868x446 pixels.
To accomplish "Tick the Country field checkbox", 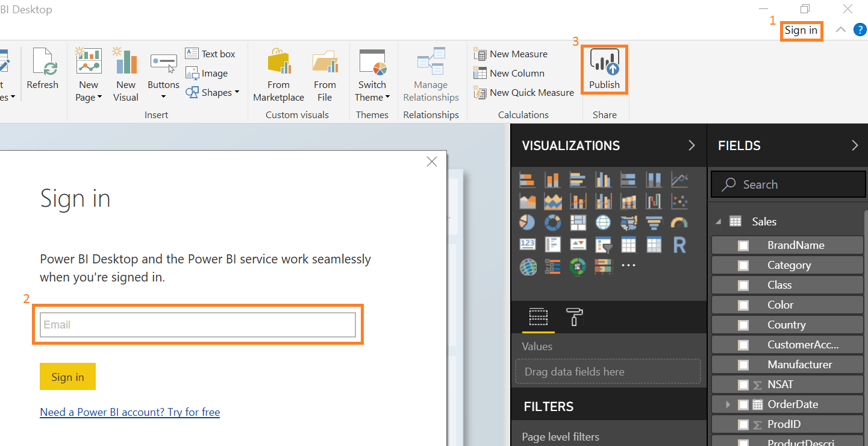I will point(743,325).
